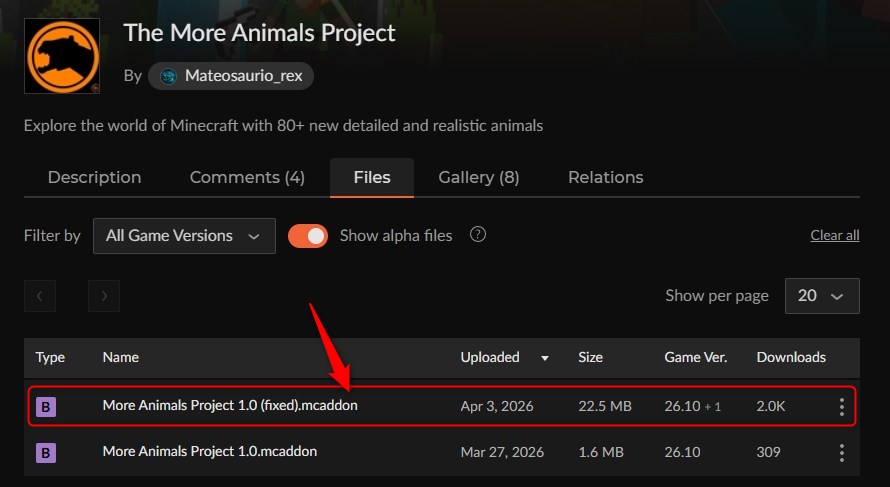Click the Apr 3, 2026 upload date
Screen dimensions: 890x487
(x=497, y=406)
